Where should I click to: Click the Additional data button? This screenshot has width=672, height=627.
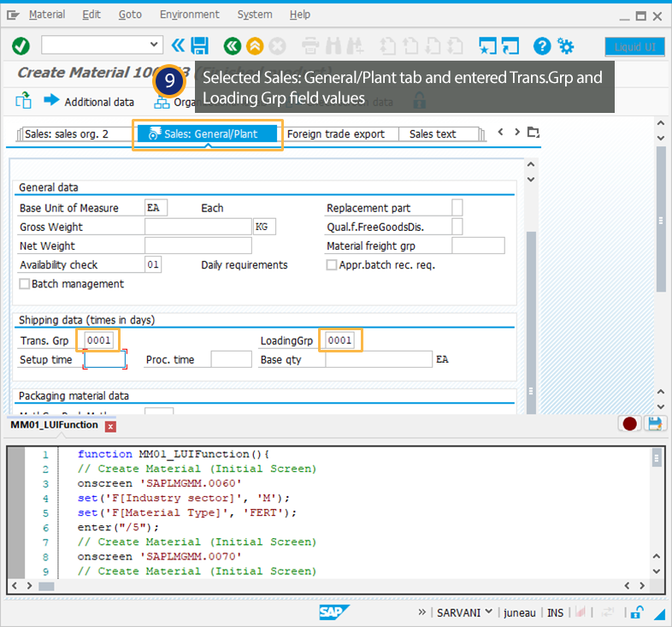click(89, 102)
